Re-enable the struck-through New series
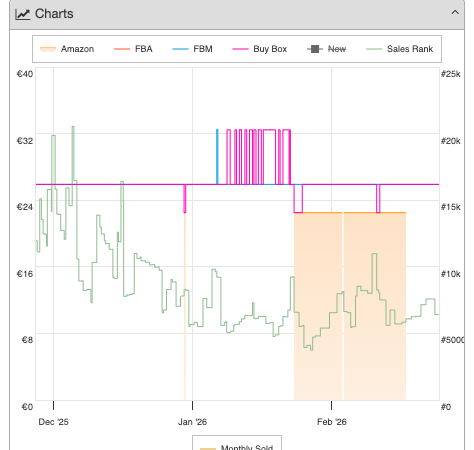Image resolution: width=474 pixels, height=450 pixels. [x=327, y=49]
